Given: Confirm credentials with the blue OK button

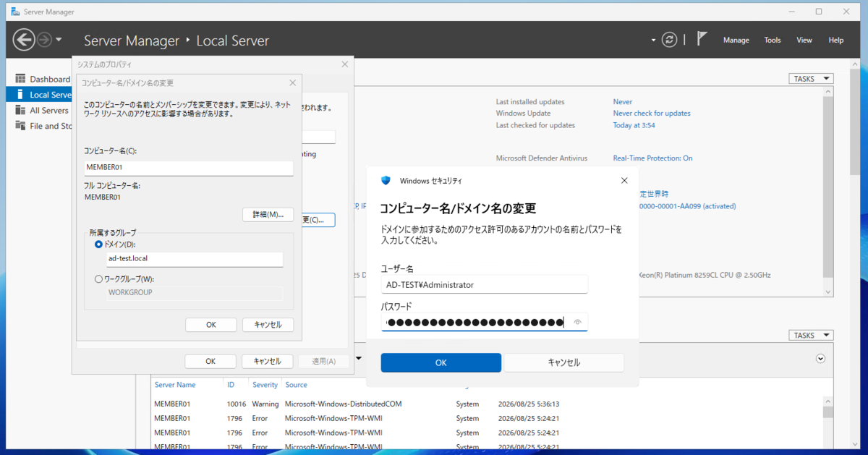Looking at the screenshot, I should (x=441, y=362).
